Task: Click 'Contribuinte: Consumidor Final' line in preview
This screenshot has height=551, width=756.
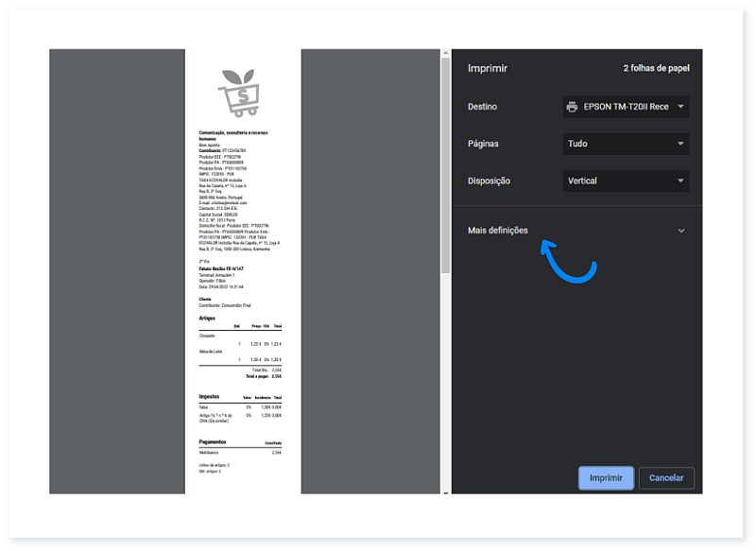Action: tap(225, 305)
